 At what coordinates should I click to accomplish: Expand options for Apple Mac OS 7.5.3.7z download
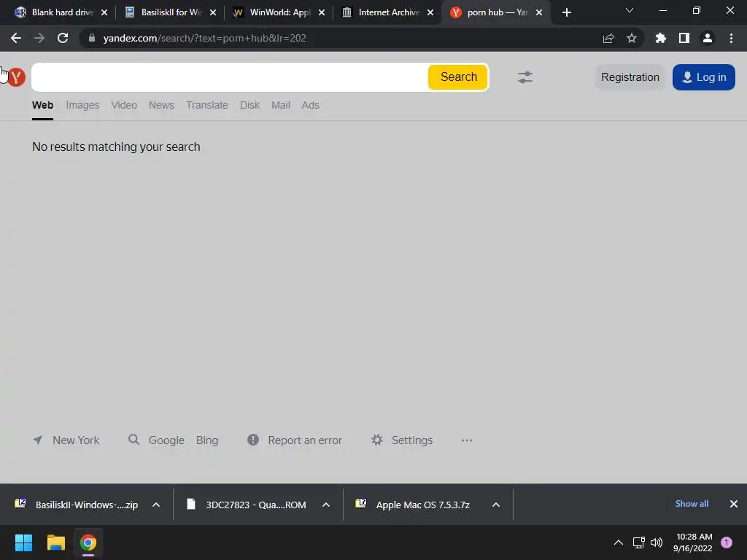tap(496, 505)
